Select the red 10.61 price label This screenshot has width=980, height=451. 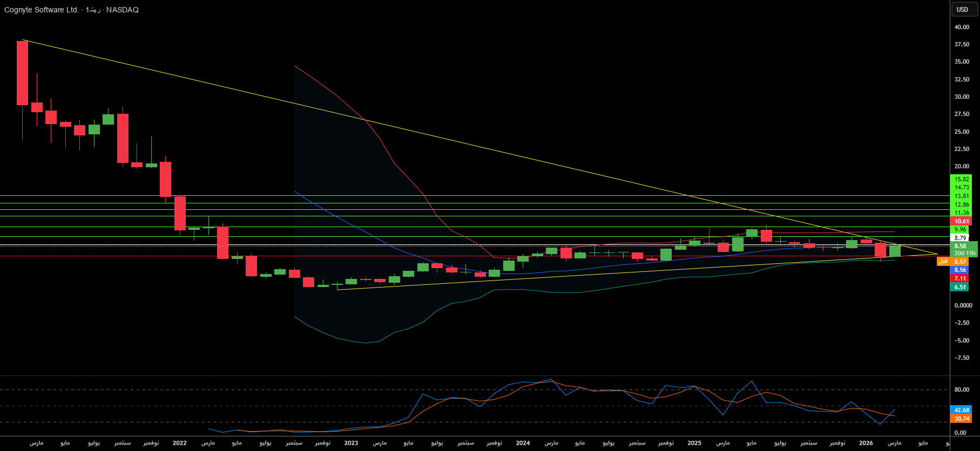point(961,221)
